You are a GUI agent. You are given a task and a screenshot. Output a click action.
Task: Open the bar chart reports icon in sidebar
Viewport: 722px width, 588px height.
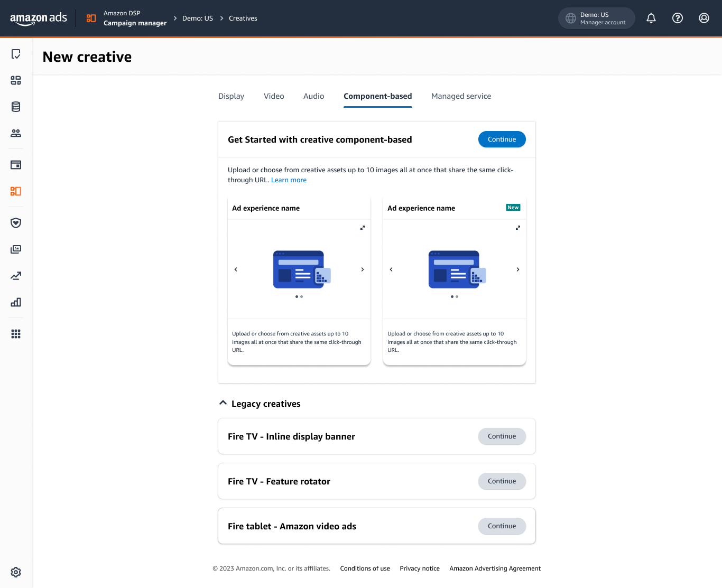click(15, 302)
